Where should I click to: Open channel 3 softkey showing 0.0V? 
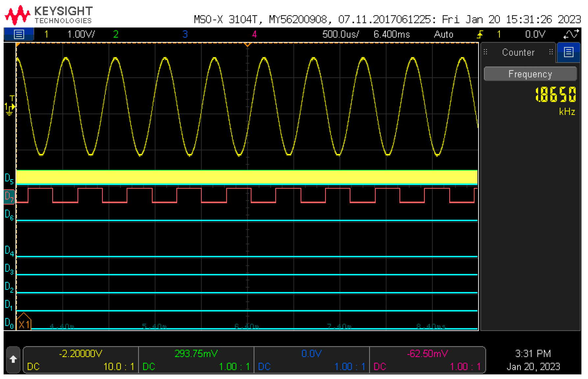point(312,360)
